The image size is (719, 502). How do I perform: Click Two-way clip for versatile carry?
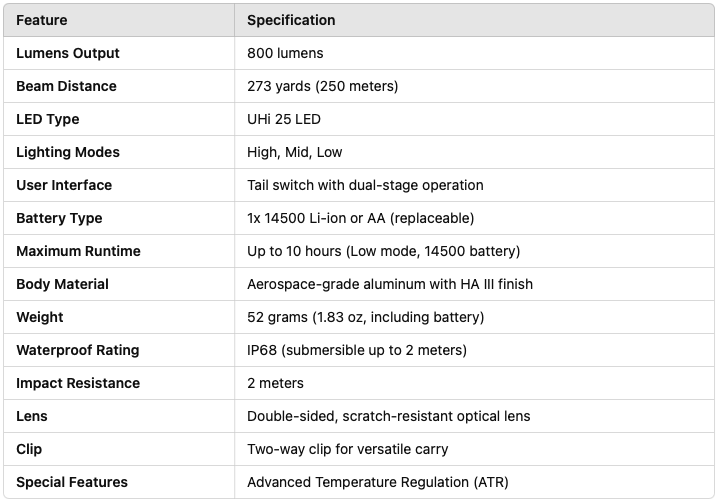tap(348, 449)
